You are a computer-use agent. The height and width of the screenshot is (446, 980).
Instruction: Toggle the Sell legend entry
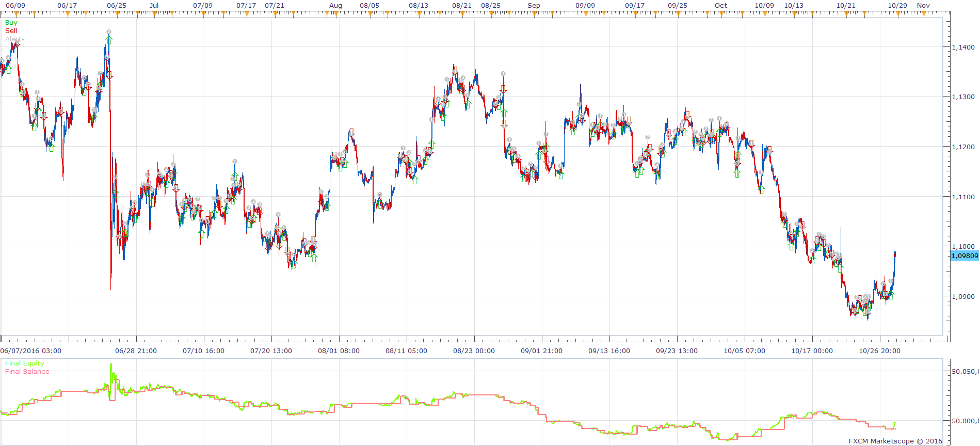pos(11,31)
